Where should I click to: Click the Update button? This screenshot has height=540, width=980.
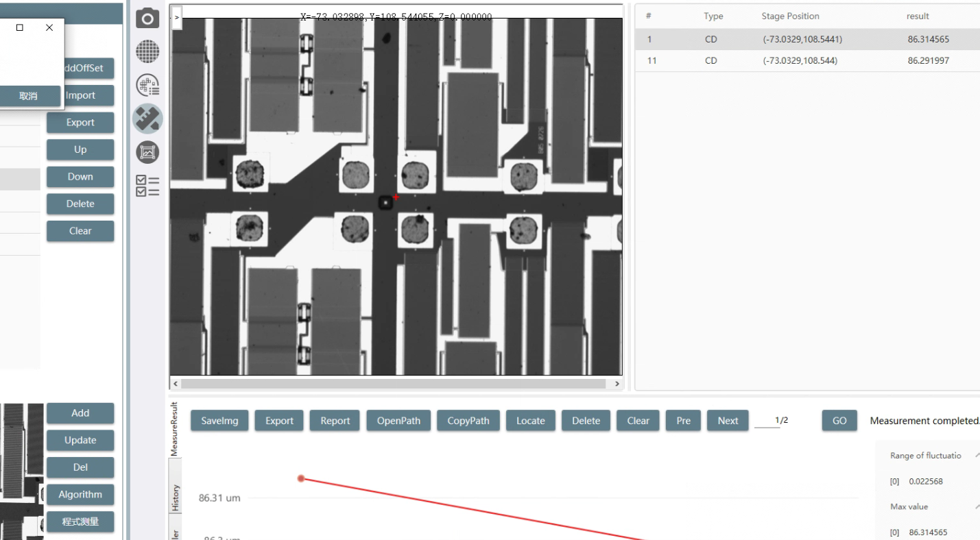pyautogui.click(x=80, y=440)
